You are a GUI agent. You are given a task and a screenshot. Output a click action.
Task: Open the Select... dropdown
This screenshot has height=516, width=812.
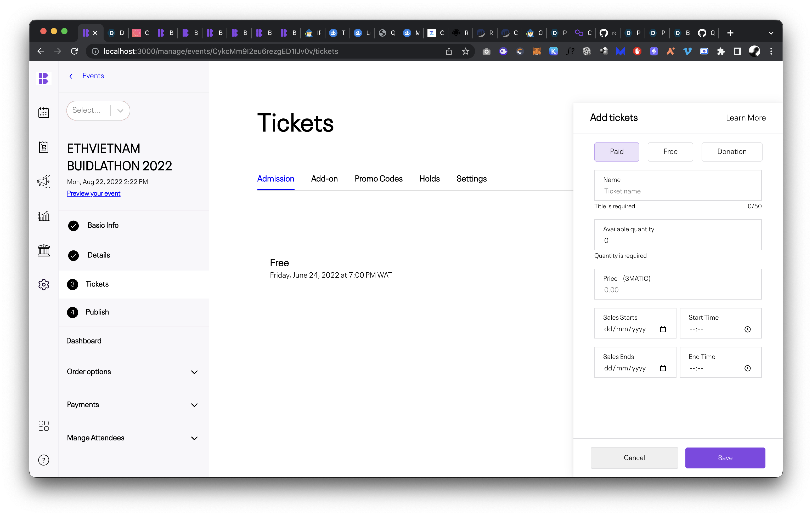pos(98,111)
